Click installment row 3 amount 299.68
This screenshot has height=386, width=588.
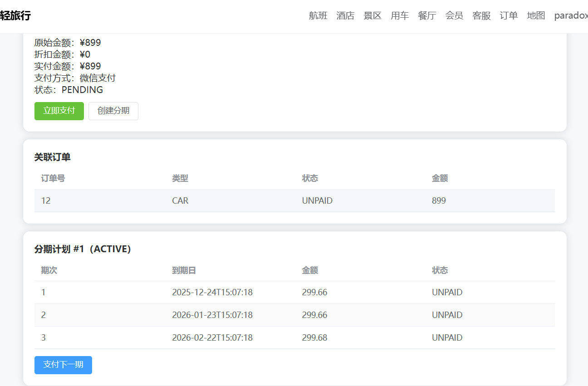(x=314, y=338)
